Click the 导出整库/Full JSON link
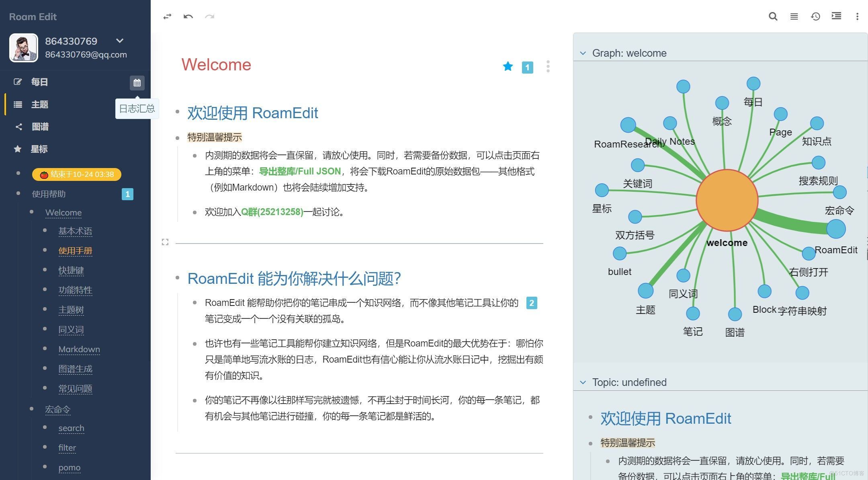The image size is (868, 480). [x=300, y=171]
